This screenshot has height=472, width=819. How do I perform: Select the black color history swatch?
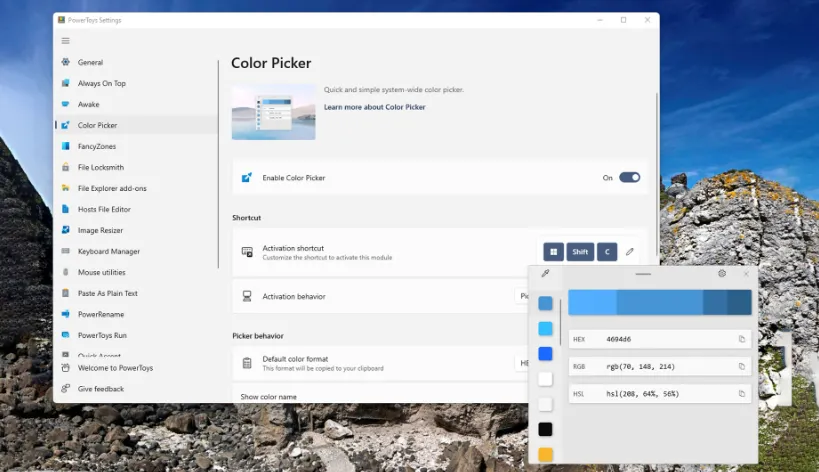click(x=545, y=429)
